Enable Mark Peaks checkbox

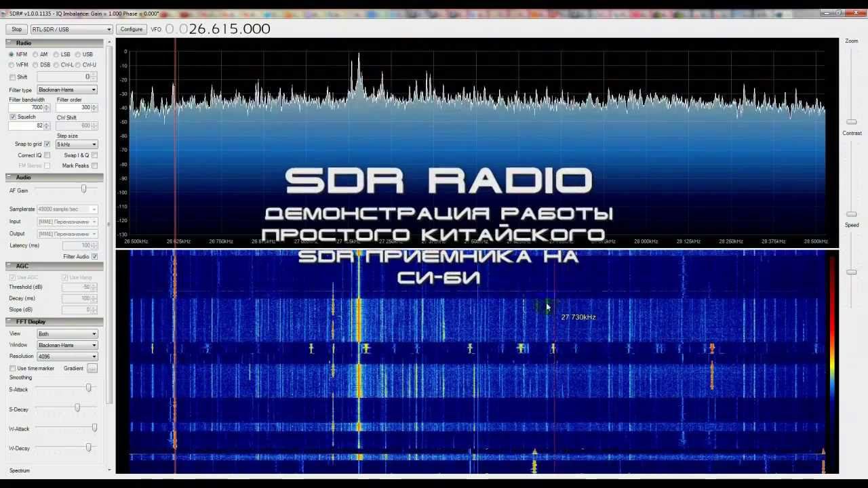[94, 165]
